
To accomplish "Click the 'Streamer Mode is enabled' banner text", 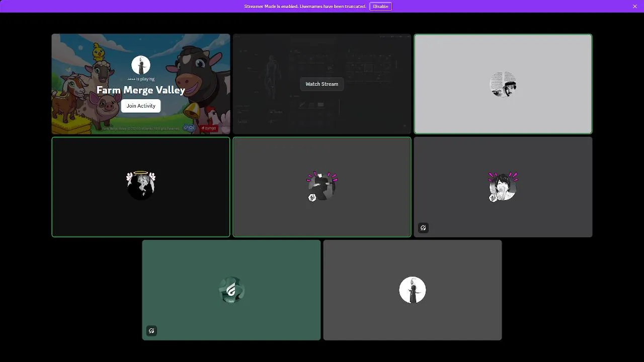I will pyautogui.click(x=305, y=7).
